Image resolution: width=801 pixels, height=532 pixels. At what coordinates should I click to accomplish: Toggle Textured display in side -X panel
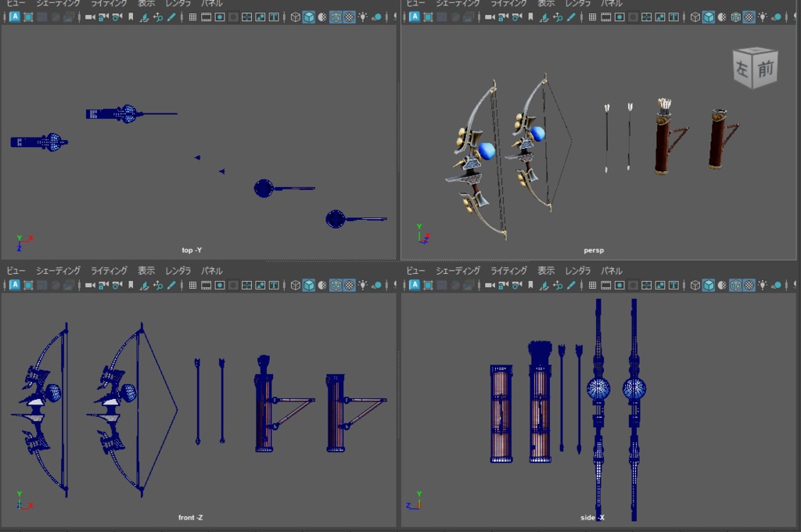749,285
